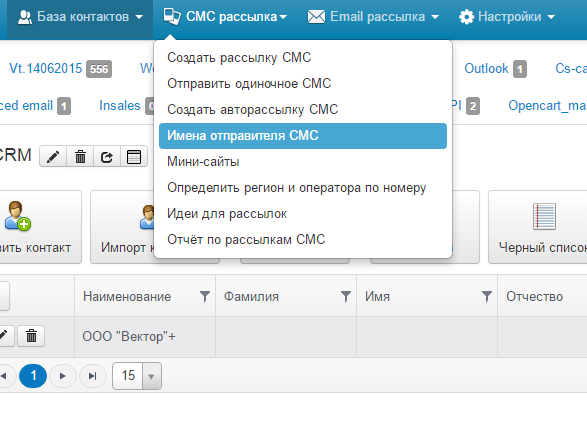This screenshot has height=433, width=587.
Task: Filter the Фамилия column
Action: [346, 296]
